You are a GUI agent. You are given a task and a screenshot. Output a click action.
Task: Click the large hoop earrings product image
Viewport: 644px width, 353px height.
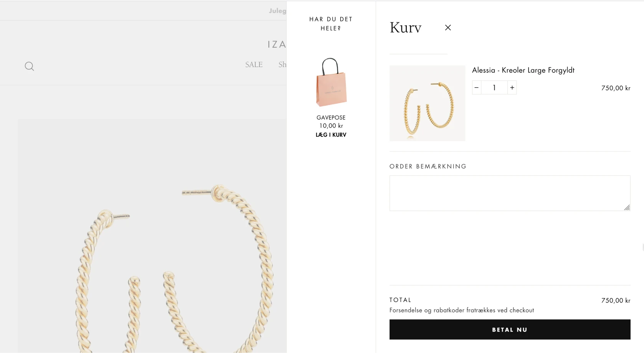click(x=152, y=236)
